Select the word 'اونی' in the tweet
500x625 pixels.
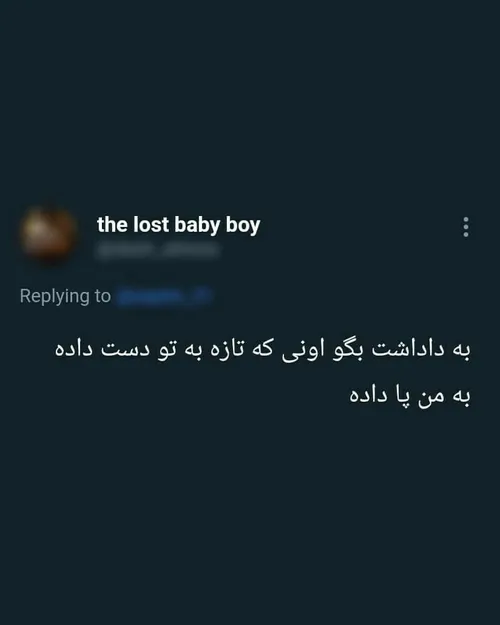(x=303, y=350)
